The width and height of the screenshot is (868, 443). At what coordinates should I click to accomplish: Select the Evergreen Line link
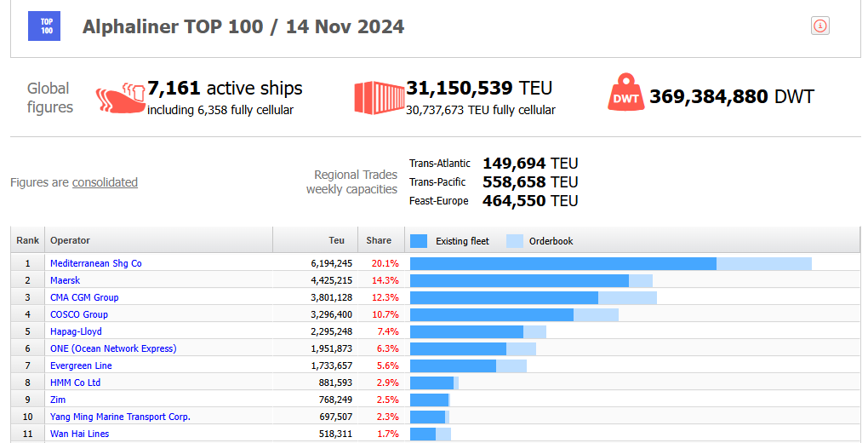[x=81, y=366]
